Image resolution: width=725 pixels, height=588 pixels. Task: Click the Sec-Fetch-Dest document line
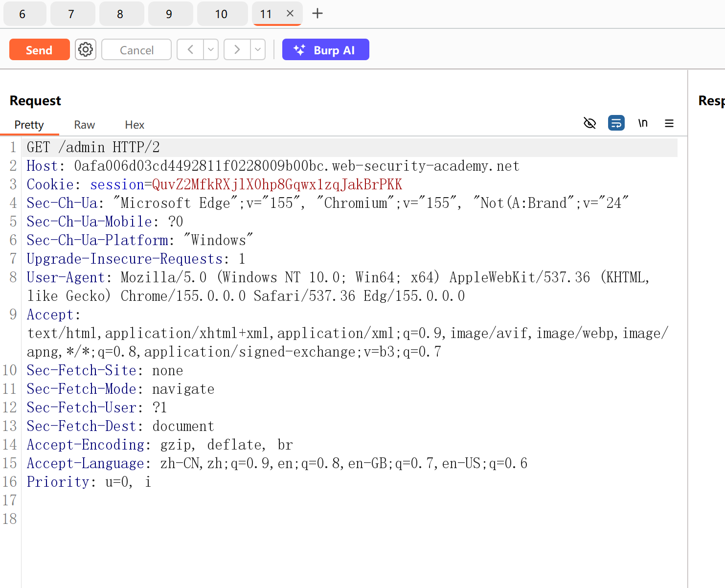tap(120, 426)
